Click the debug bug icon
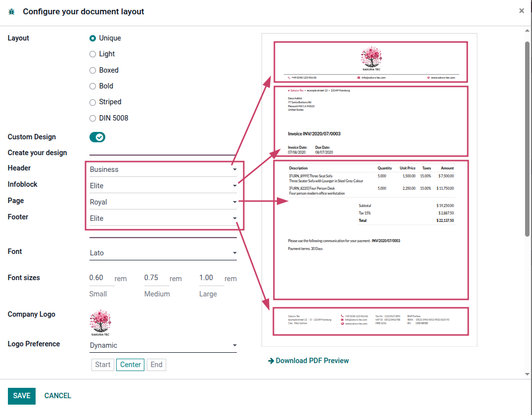Screen dimensions: 532x415 point(11,12)
